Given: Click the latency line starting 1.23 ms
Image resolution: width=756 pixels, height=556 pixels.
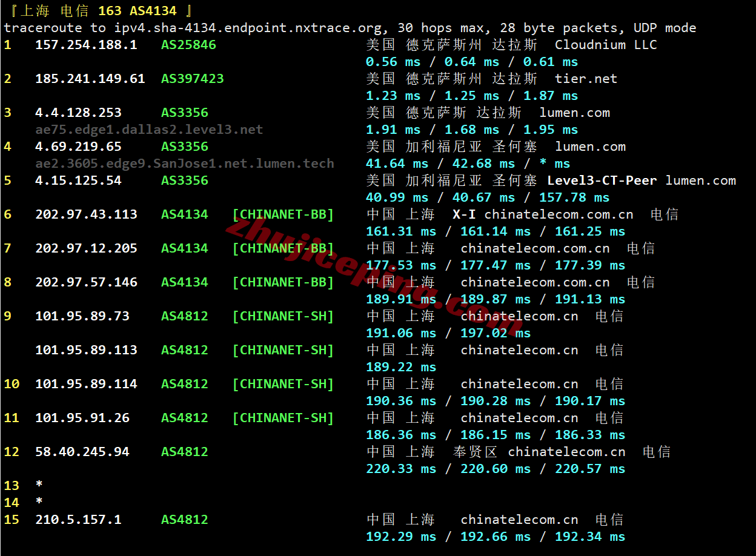Looking at the screenshot, I should click(472, 96).
